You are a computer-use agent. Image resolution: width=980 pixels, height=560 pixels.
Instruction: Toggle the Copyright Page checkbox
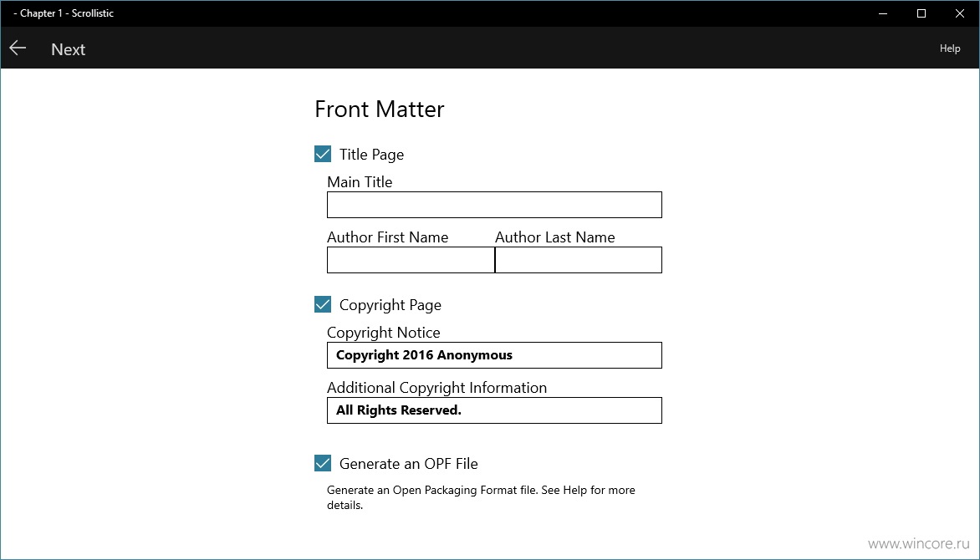(x=323, y=304)
